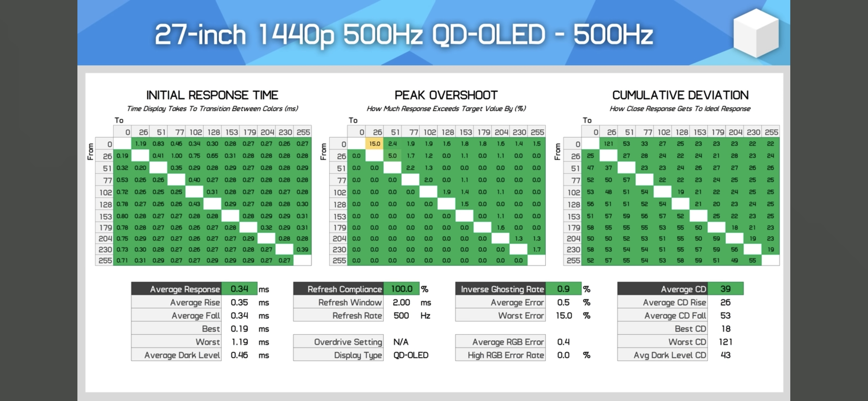Image resolution: width=868 pixels, height=401 pixels.
Task: Select the subtitle about time between colors
Action: (x=212, y=108)
